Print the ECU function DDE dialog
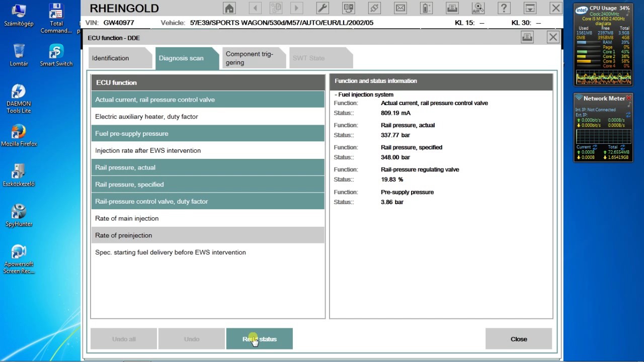 [527, 37]
